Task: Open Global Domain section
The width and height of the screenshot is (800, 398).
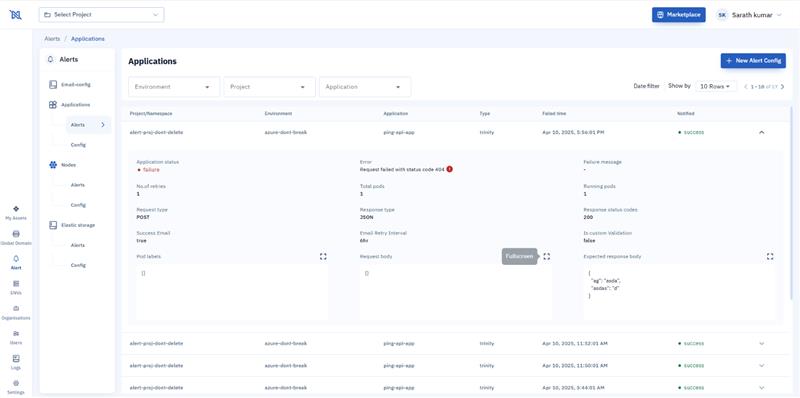Action: 16,238
